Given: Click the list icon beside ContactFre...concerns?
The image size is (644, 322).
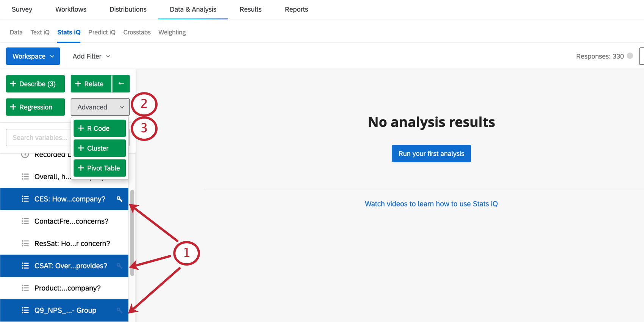Looking at the screenshot, I should coord(25,221).
